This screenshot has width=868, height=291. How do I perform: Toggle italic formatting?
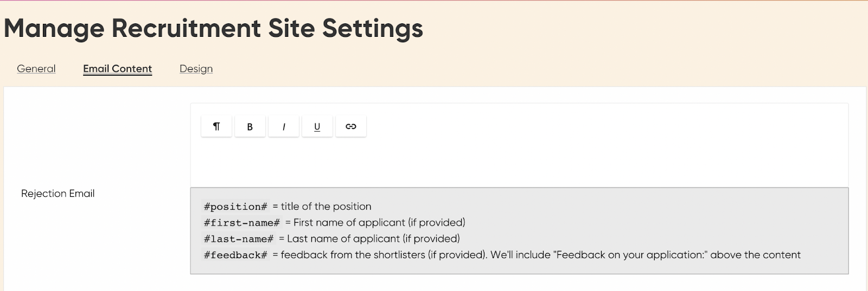[284, 126]
